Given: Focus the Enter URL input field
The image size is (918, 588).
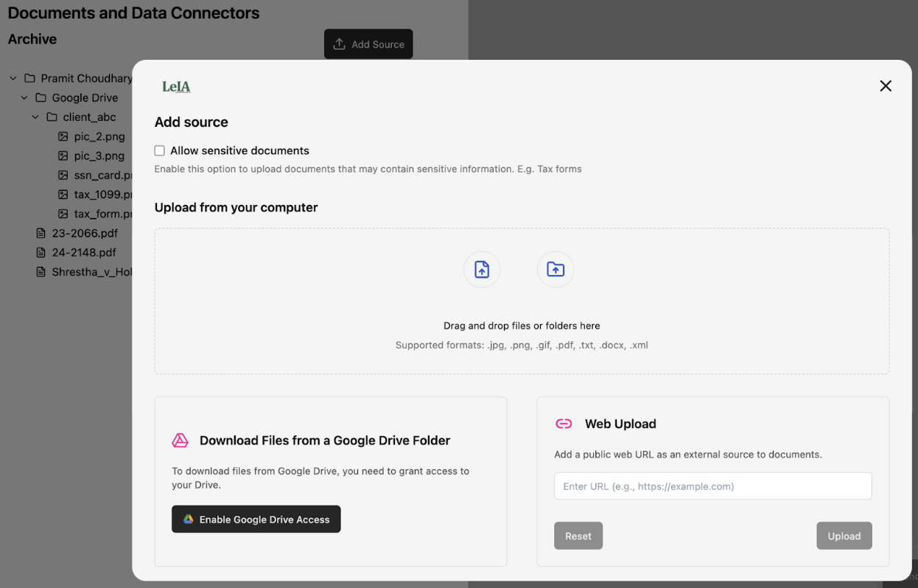Looking at the screenshot, I should (x=713, y=486).
